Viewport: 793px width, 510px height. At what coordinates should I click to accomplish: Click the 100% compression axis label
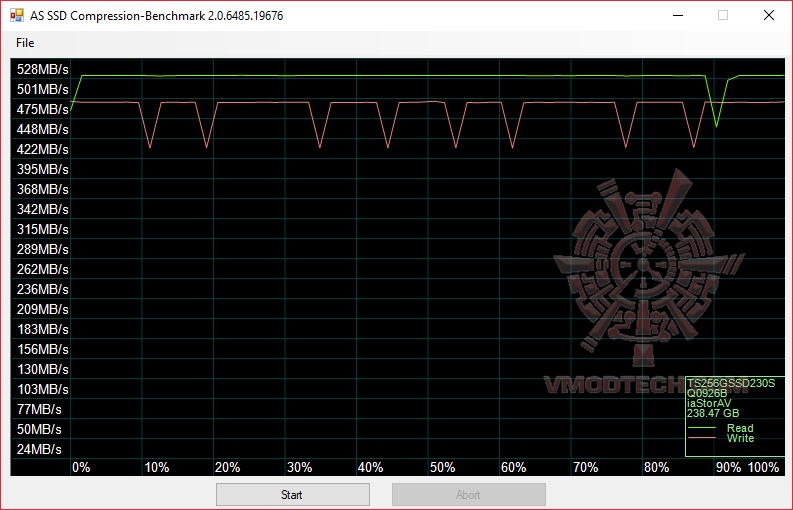tap(763, 467)
